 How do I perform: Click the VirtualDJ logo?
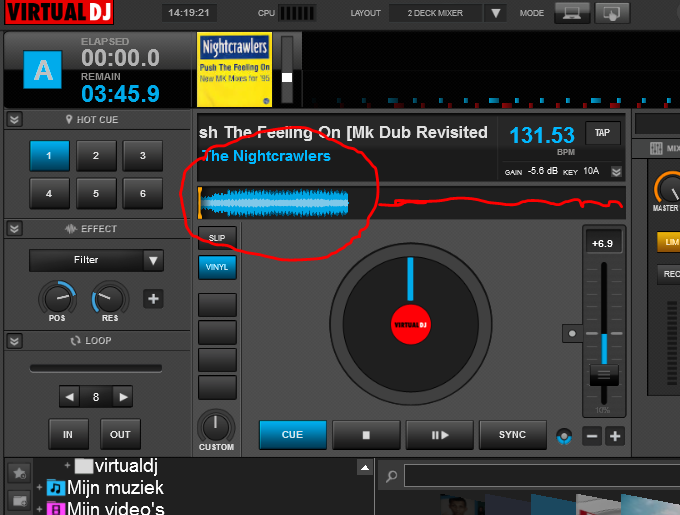pos(59,12)
